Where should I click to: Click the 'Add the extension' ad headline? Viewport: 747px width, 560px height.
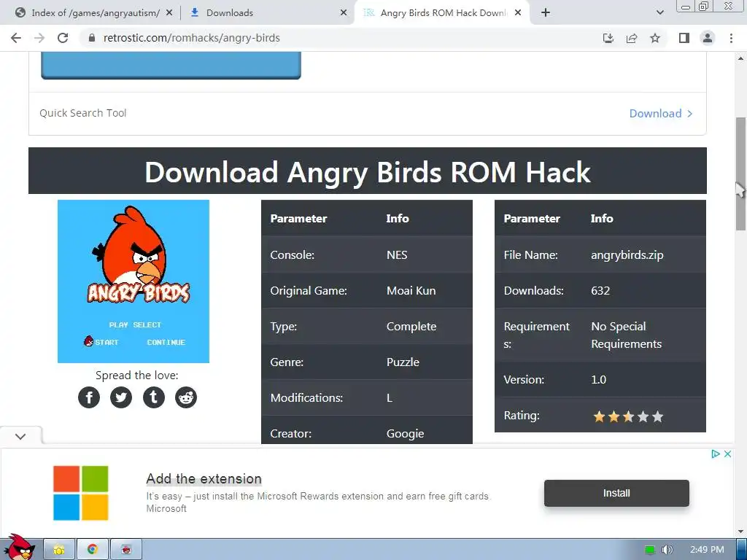pos(204,478)
